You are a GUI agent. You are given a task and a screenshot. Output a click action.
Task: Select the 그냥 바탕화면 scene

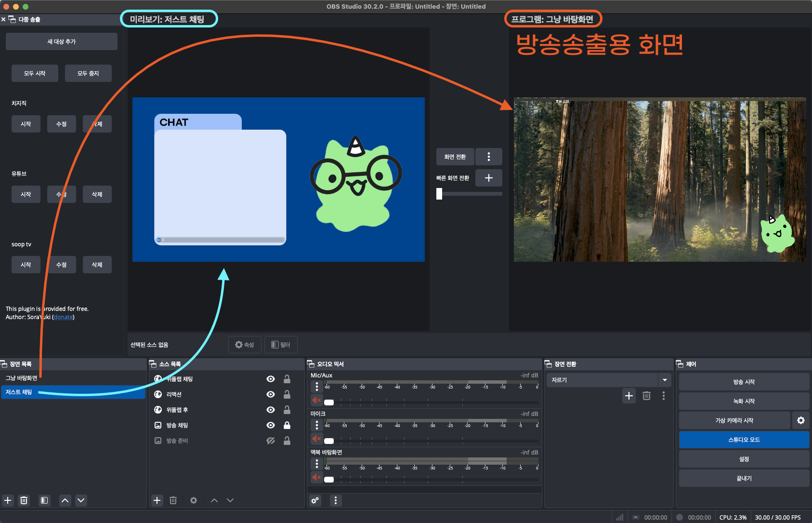coord(73,378)
